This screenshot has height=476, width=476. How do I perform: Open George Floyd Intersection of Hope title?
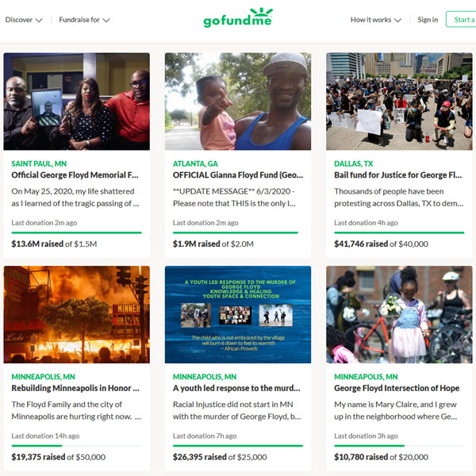pos(397,388)
